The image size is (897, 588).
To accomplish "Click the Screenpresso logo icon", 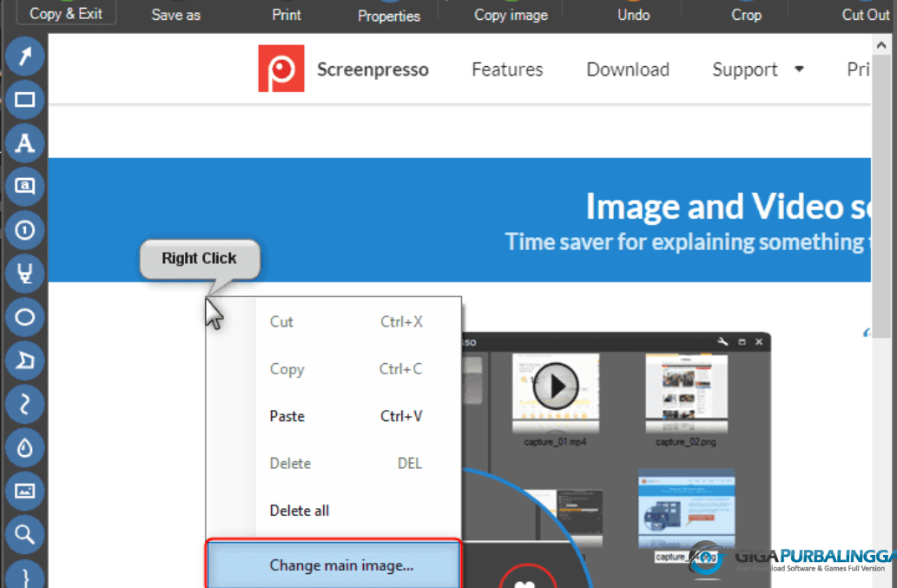I will (280, 69).
